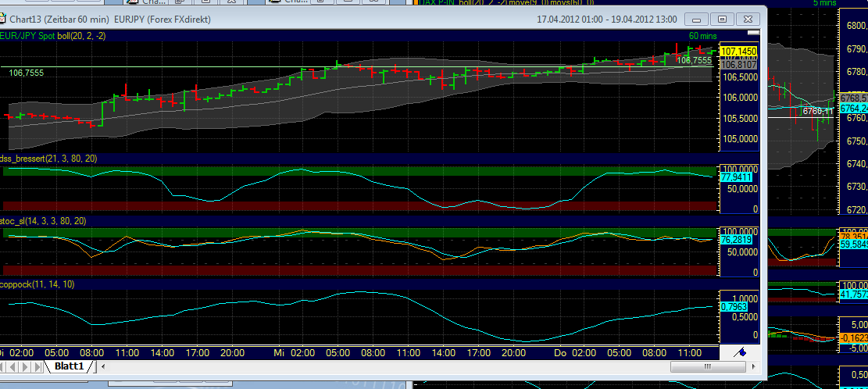Click the horizontal scrollbar thumb

tap(707, 366)
